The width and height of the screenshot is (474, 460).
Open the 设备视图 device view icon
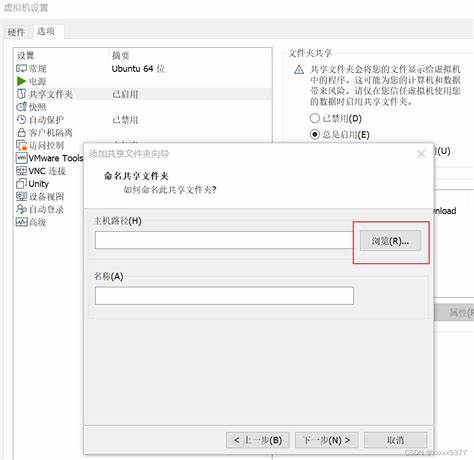coord(21,196)
